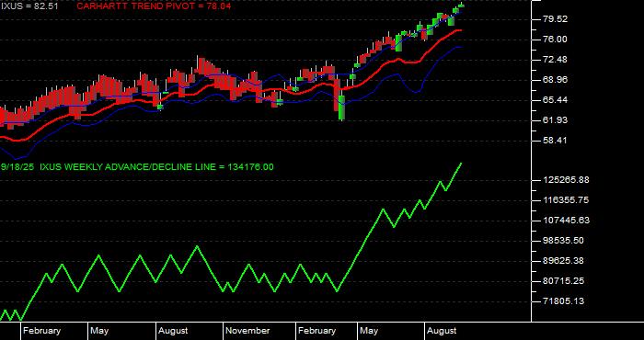Click the tall green candle at the price low

(341, 108)
